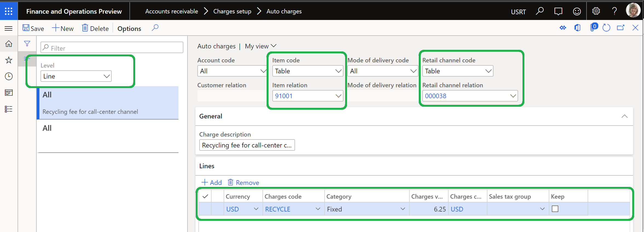The width and height of the screenshot is (644, 232).
Task: Click the search magnifier in top bar
Action: (x=540, y=11)
